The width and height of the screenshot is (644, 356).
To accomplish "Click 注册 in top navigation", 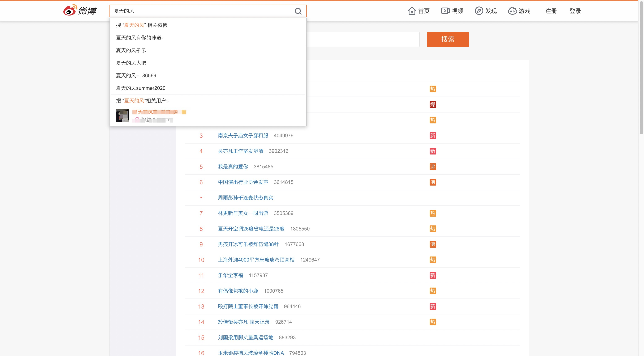I will [x=551, y=11].
